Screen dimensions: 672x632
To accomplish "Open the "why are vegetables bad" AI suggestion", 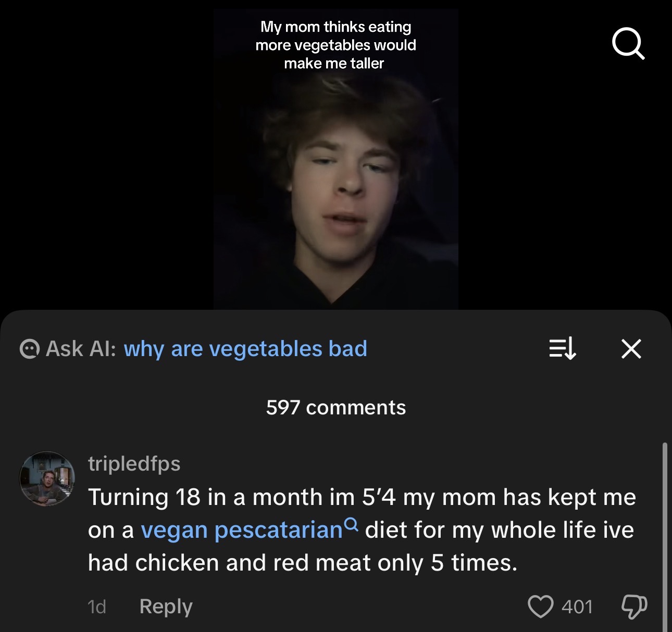I will click(x=245, y=349).
